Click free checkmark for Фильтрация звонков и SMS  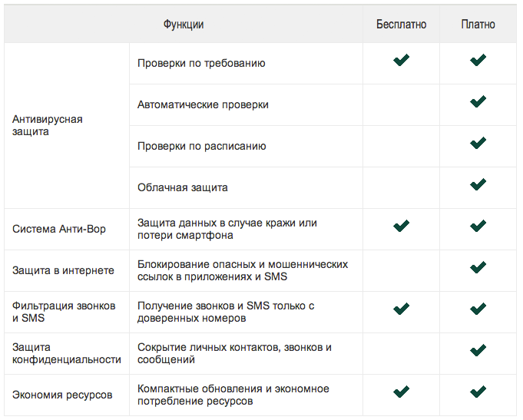(x=401, y=309)
